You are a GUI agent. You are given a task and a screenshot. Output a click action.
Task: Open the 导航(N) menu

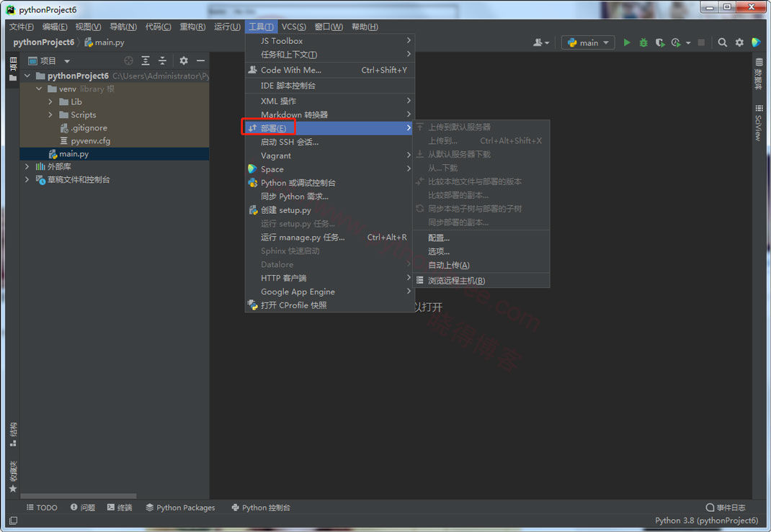(x=123, y=27)
